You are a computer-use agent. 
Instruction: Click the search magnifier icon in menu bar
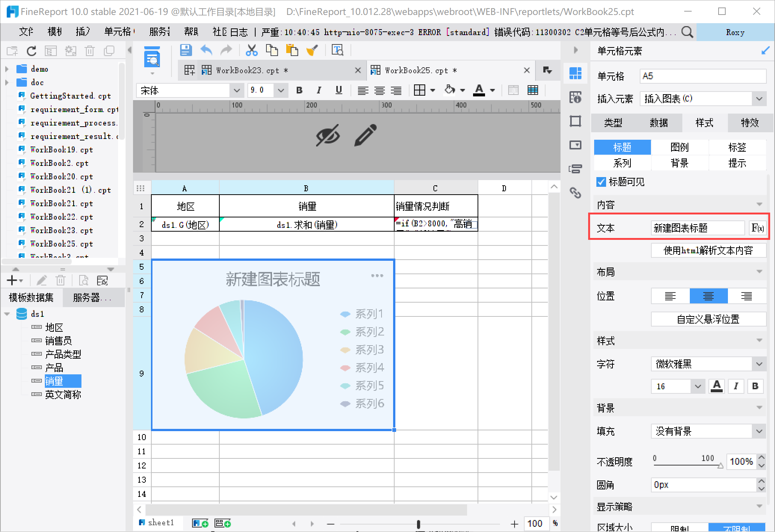click(x=687, y=32)
